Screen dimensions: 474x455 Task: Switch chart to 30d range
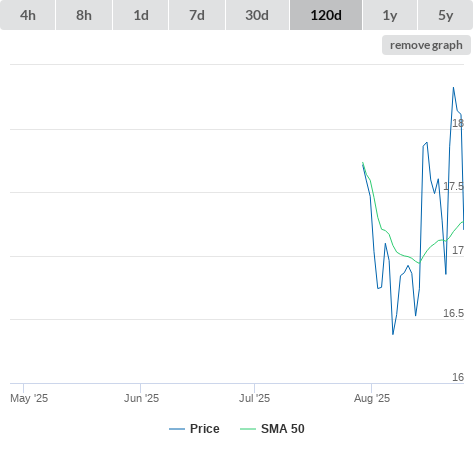(257, 15)
